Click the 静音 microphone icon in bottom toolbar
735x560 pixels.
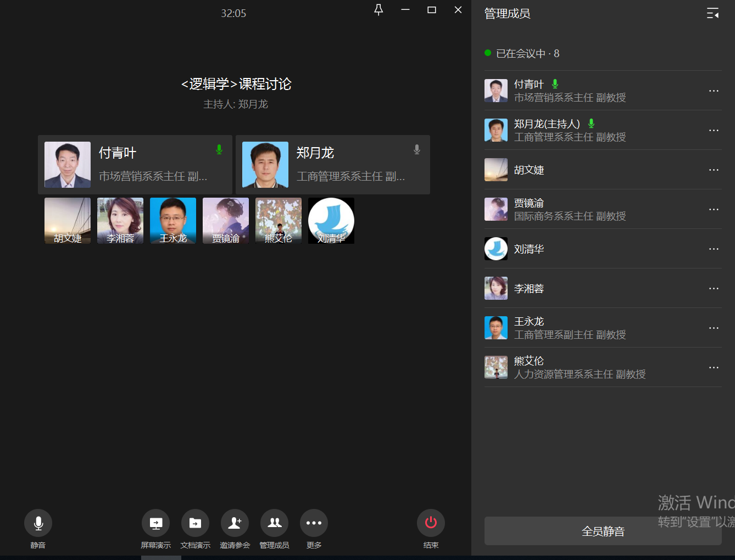[x=38, y=523]
